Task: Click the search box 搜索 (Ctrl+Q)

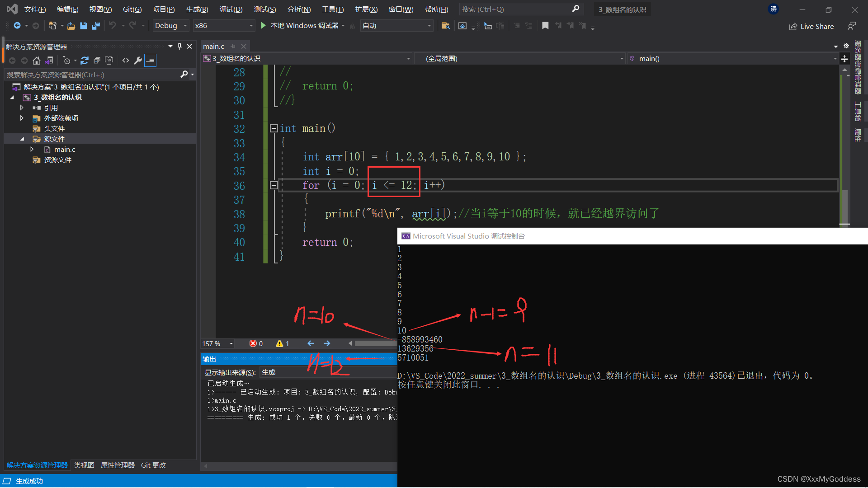Action: coord(515,9)
